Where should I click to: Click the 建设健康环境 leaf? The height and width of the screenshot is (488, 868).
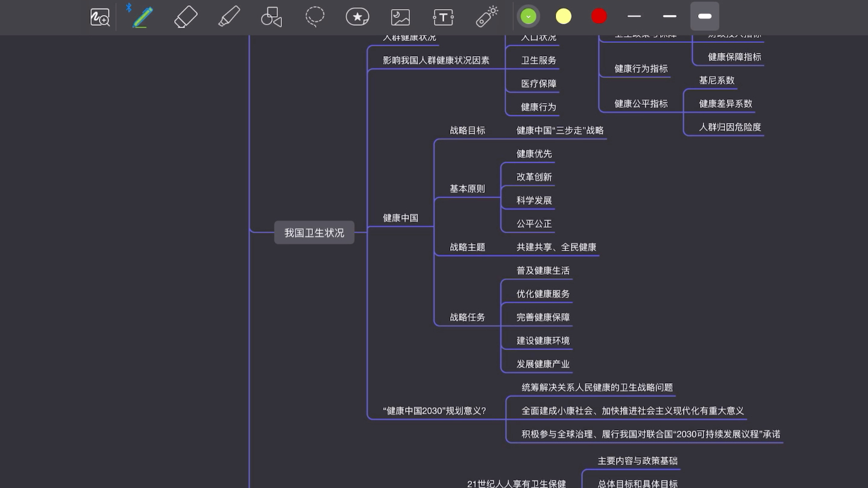pos(543,340)
